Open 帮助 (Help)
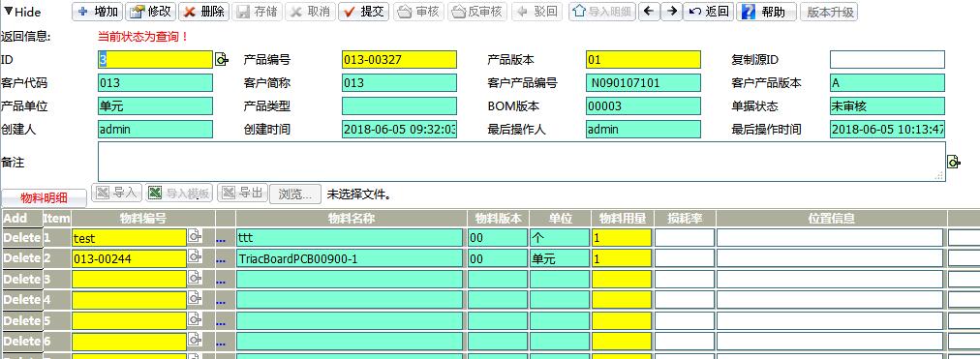980x359 pixels. point(766,12)
